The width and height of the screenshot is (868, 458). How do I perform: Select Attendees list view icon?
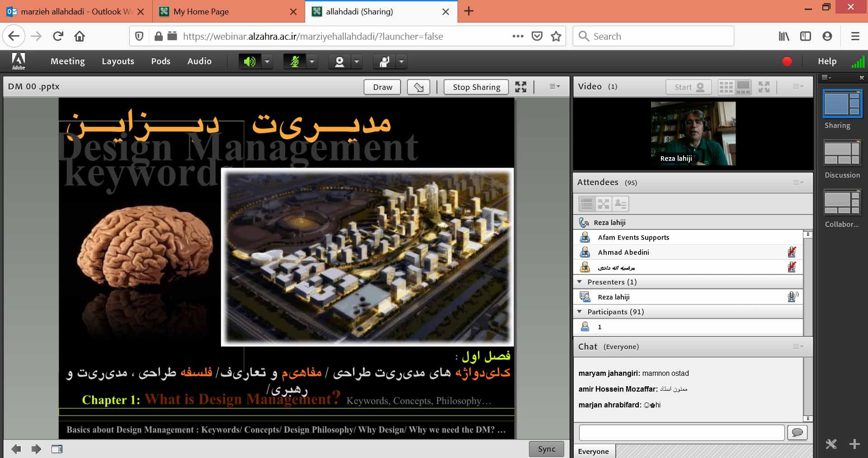pos(587,204)
